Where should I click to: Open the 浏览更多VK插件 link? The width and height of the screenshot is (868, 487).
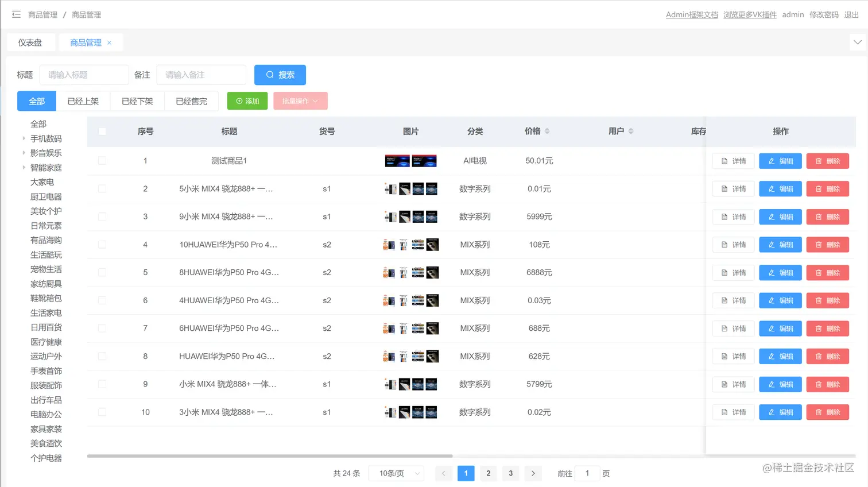[x=750, y=15]
